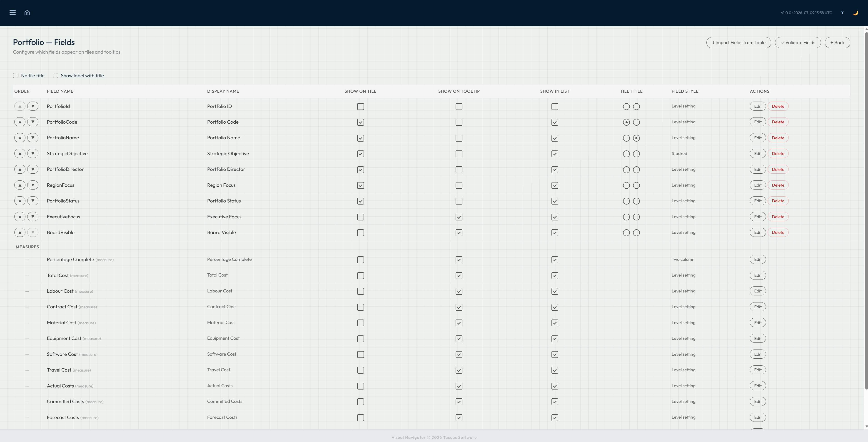868x442 pixels.
Task: Move PortfolioDirector down in order
Action: pyautogui.click(x=33, y=170)
